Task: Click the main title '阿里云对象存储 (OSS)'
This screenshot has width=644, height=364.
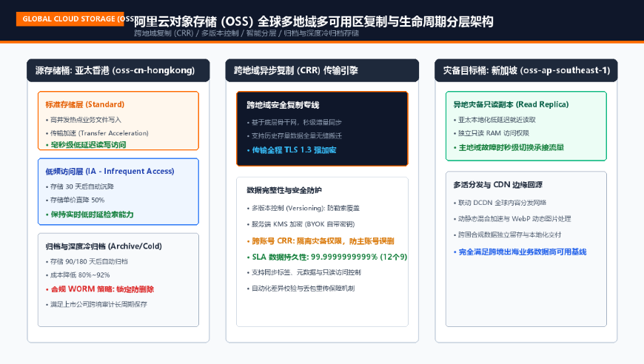Action: 193,21
